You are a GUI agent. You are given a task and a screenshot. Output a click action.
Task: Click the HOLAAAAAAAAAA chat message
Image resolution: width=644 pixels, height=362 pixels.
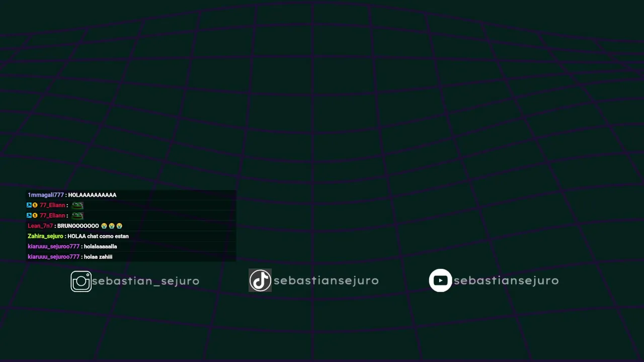coord(92,195)
